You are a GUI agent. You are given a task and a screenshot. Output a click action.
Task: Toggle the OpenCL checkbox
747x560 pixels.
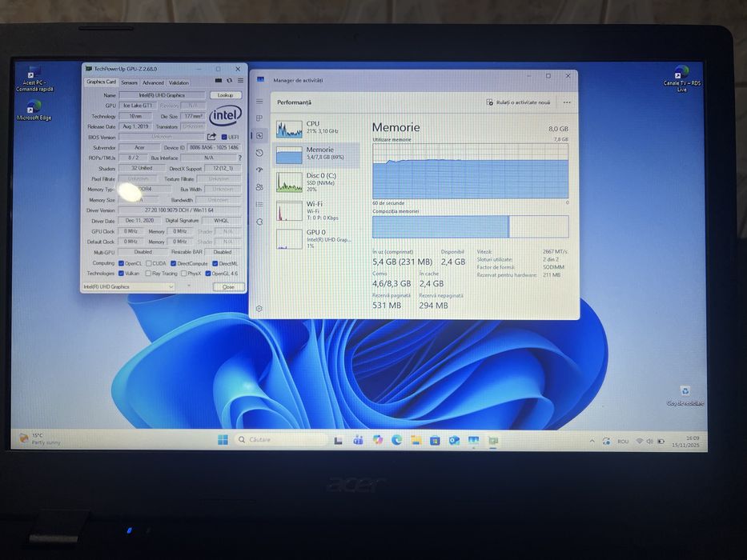121,263
